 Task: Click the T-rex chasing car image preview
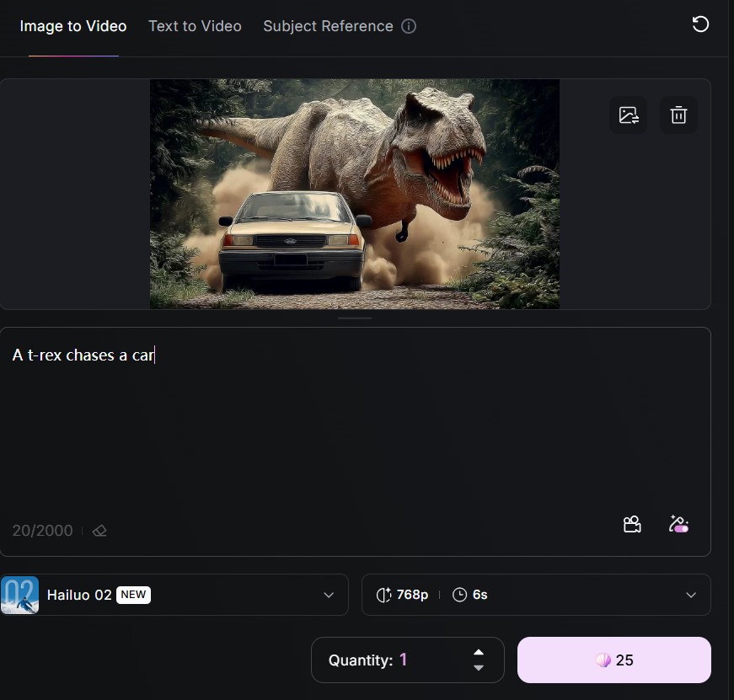(355, 194)
